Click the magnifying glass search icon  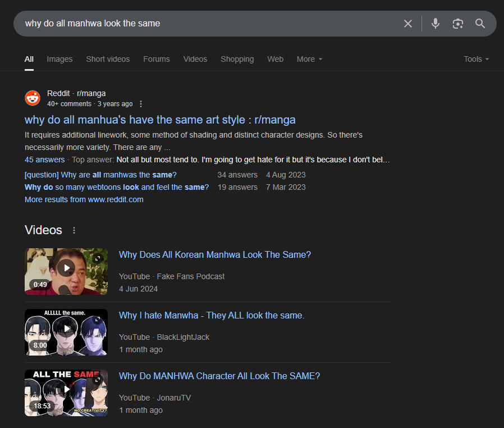click(x=480, y=24)
